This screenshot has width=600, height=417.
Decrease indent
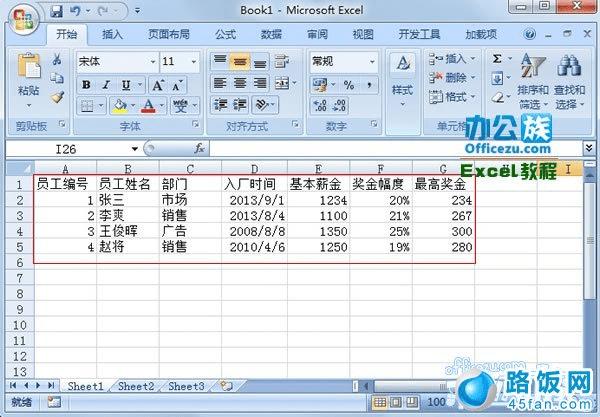tap(220, 105)
